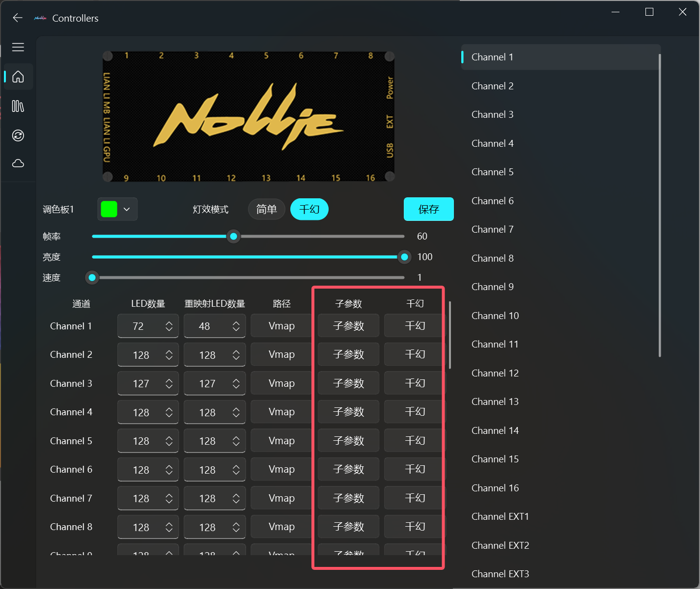Select Channel 9 in the channel list

point(561,287)
